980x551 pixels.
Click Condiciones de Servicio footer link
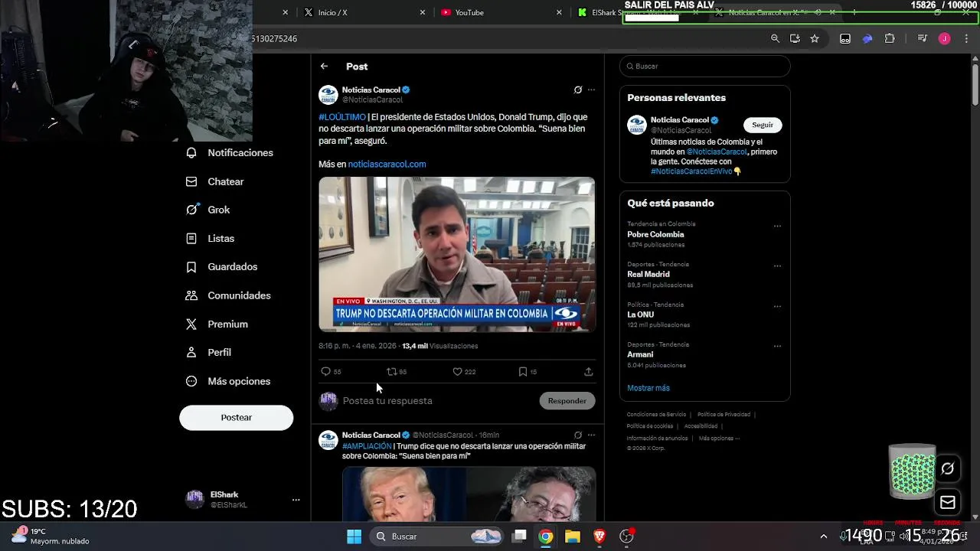(656, 415)
